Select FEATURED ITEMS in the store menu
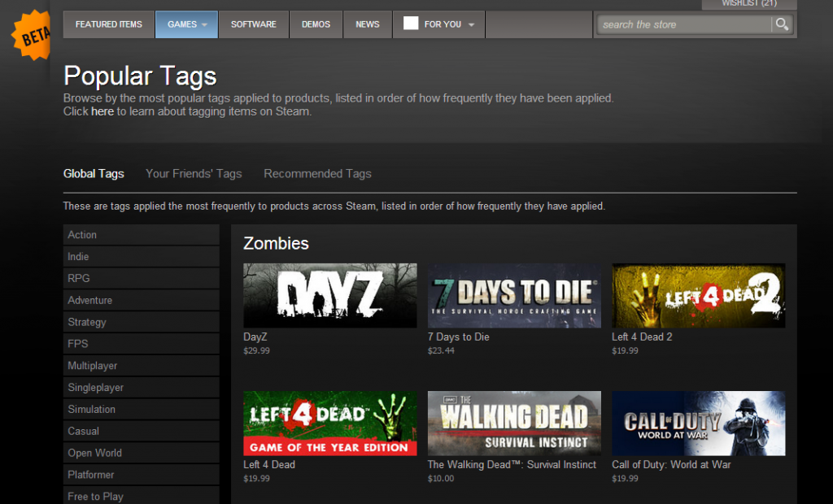 [108, 24]
